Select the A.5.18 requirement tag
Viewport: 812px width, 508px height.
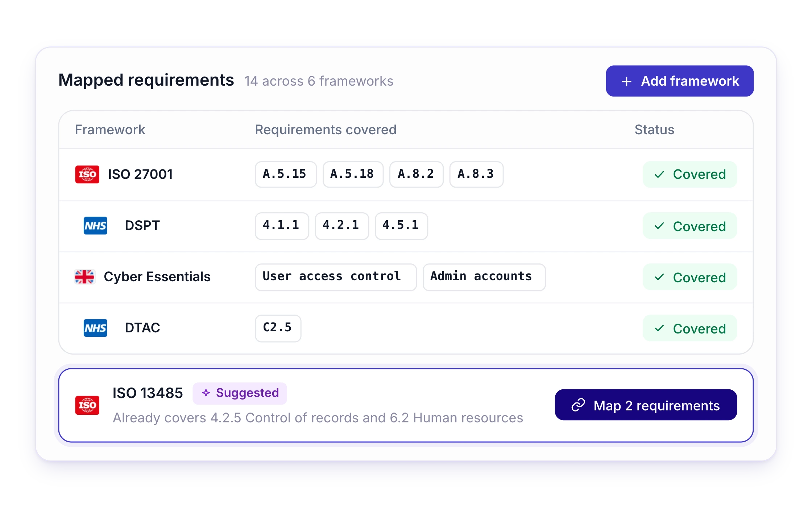point(353,174)
